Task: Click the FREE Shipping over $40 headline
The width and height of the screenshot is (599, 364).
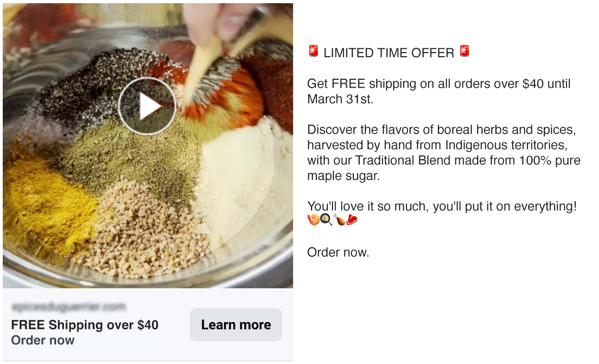Action: pos(85,325)
